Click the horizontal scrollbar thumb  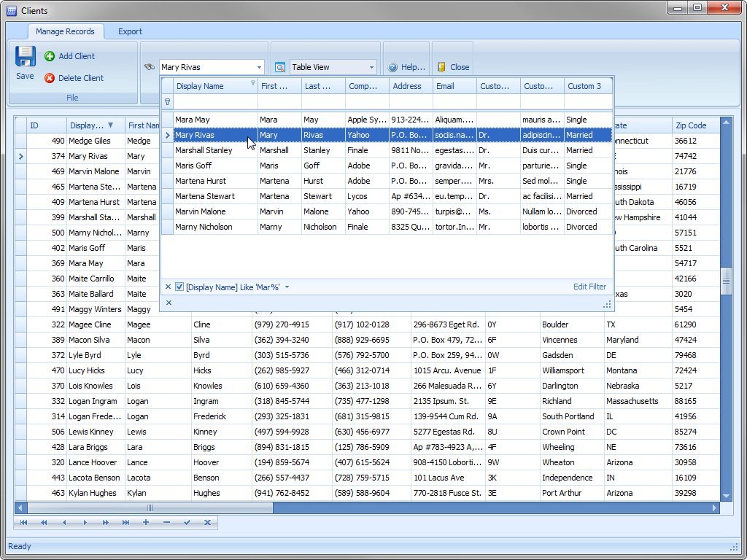point(150,507)
